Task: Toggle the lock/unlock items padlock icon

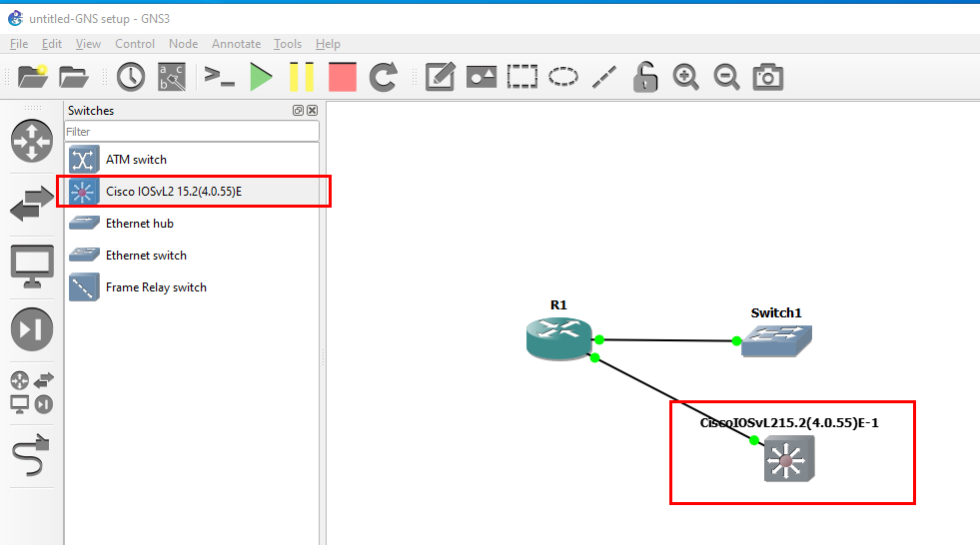Action: pyautogui.click(x=645, y=77)
